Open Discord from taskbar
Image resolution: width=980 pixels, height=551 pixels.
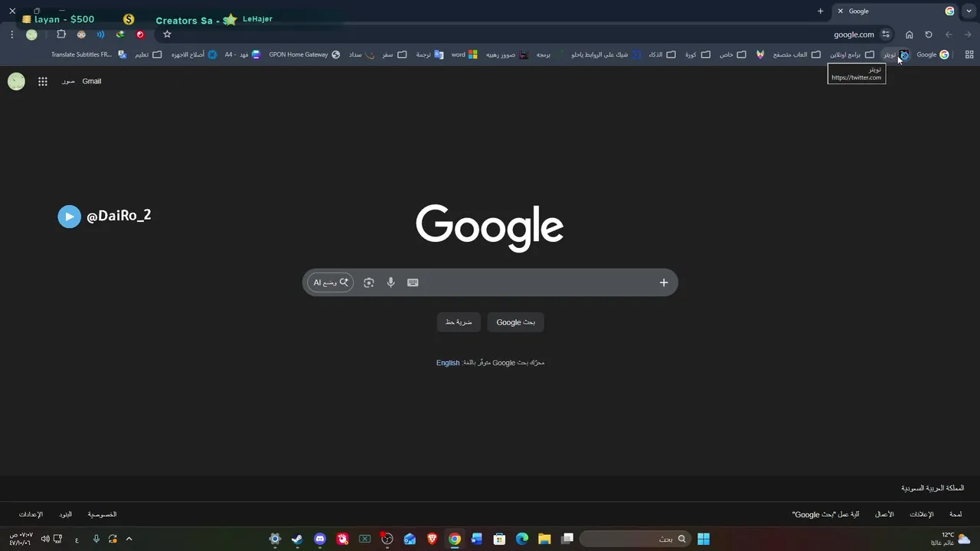coord(320,539)
